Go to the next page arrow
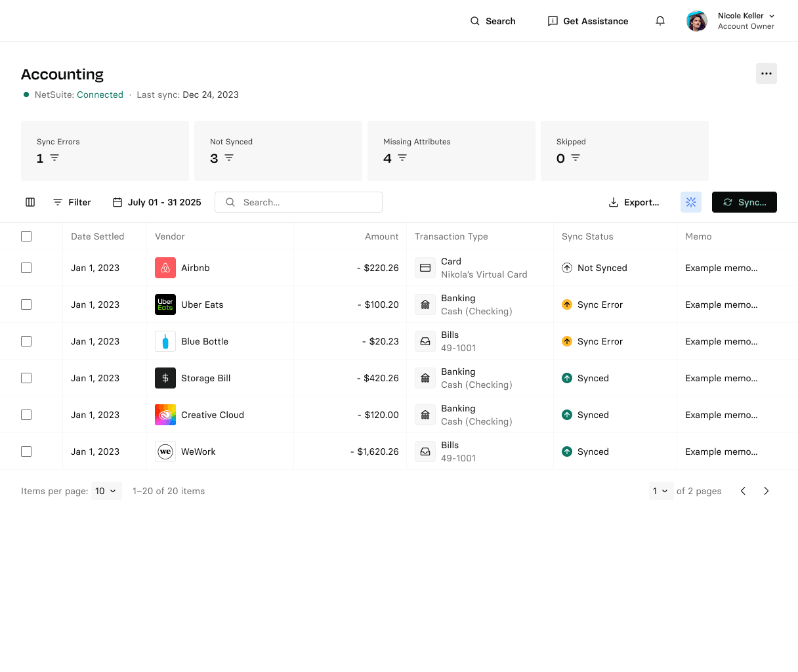798x672 pixels. point(766,491)
